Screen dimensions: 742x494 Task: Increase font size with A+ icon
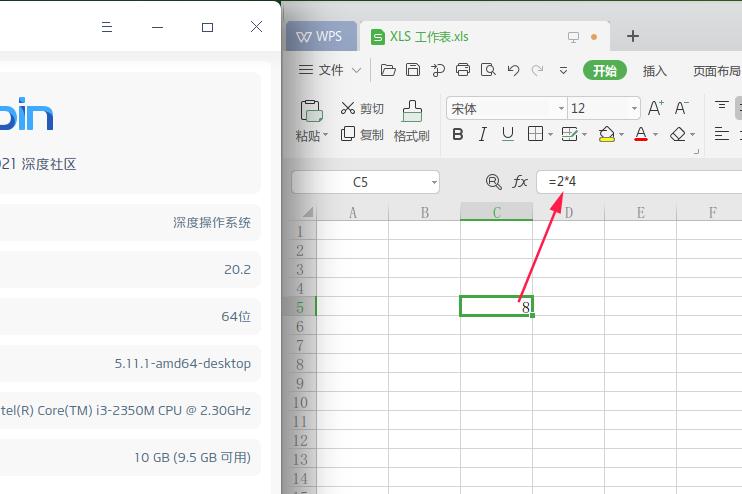655,108
